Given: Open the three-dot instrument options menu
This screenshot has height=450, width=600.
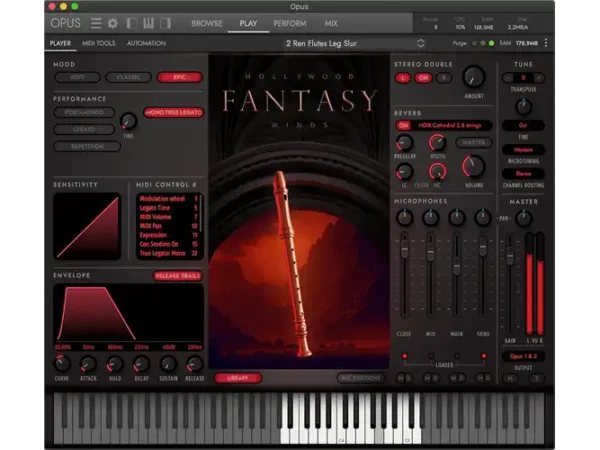Looking at the screenshot, I should point(546,43).
